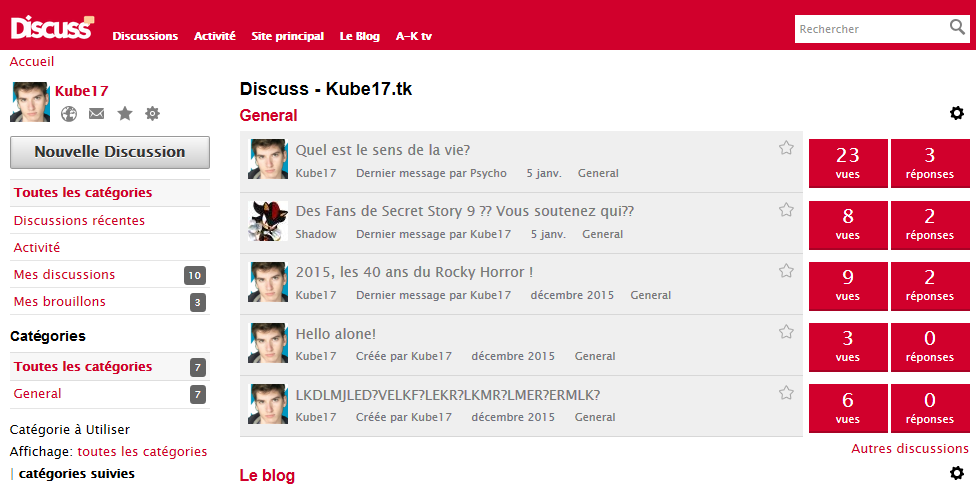Open the envelope inbox icon under Kube17
Viewport: 976px width, 488px height.
(x=96, y=114)
